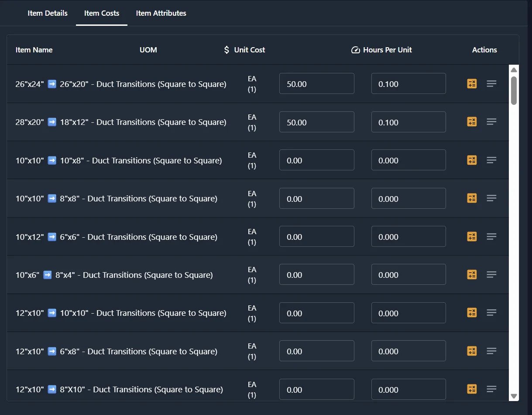This screenshot has width=532, height=415.
Task: Edit unit cost for 10"x12" to 6"x6" transition
Action: (316, 237)
